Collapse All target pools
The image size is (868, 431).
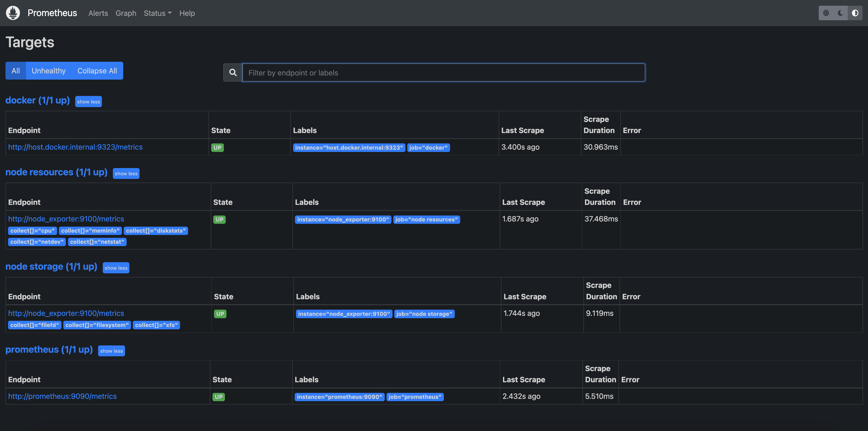tap(97, 71)
